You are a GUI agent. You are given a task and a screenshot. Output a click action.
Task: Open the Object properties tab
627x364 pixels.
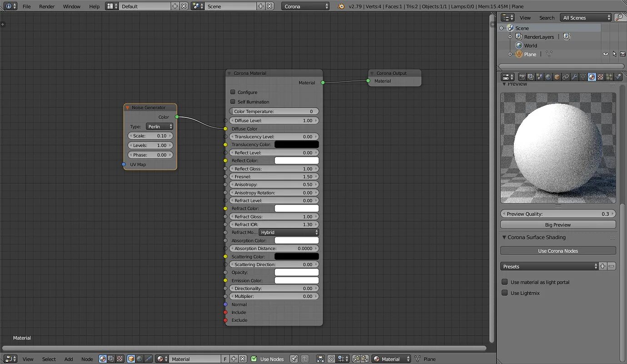(x=557, y=77)
